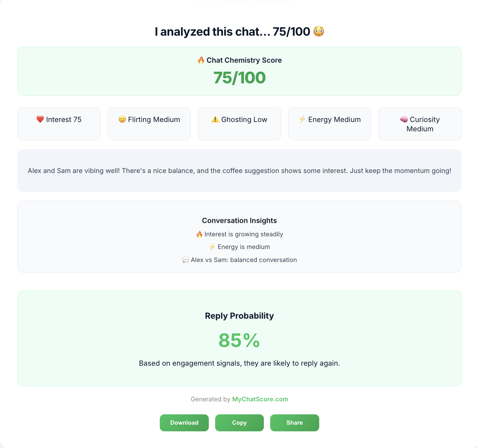Click the heart icon beside Interest 75
This screenshot has height=448, width=477.
40,119
